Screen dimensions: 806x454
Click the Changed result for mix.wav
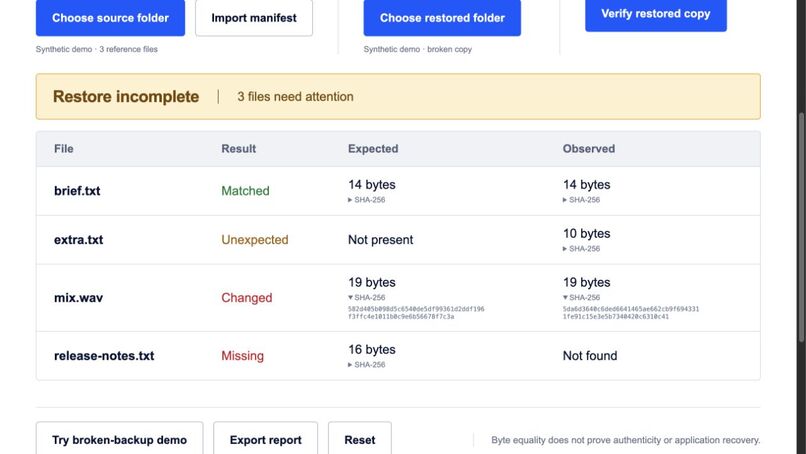[x=247, y=298]
